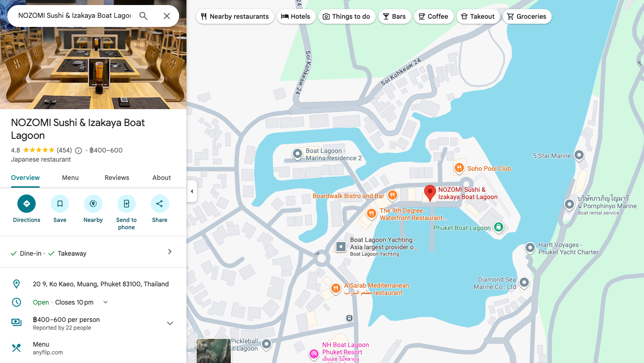
Task: Click NH Boat Lagoon Phuket Resort marker
Action: (314, 353)
